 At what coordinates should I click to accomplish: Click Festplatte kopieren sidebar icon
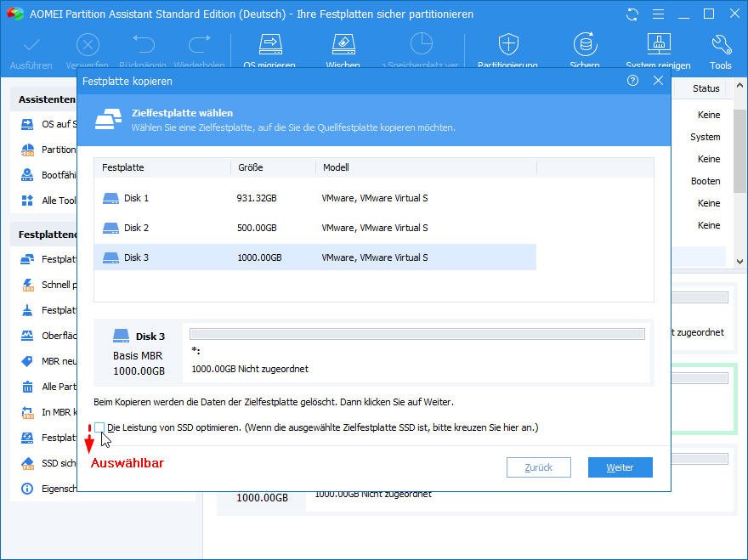(27, 259)
